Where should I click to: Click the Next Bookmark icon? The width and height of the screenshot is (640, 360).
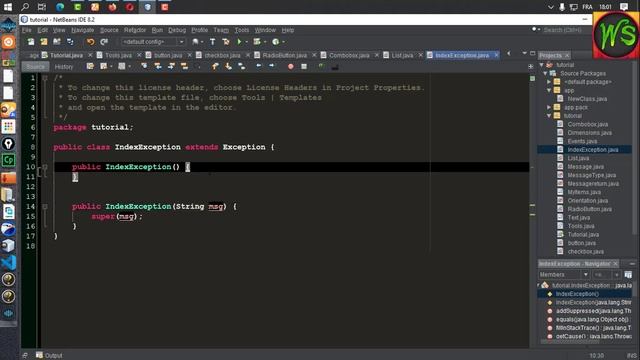[x=229, y=66]
